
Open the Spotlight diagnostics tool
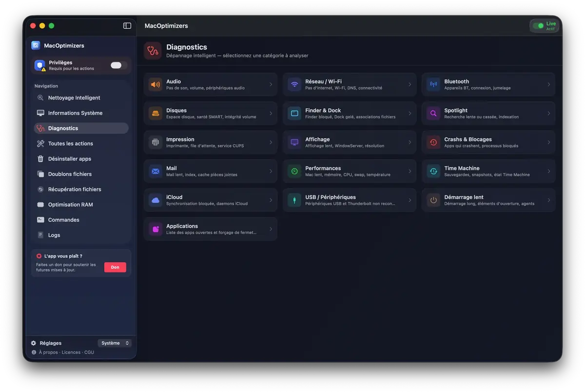tap(433, 113)
